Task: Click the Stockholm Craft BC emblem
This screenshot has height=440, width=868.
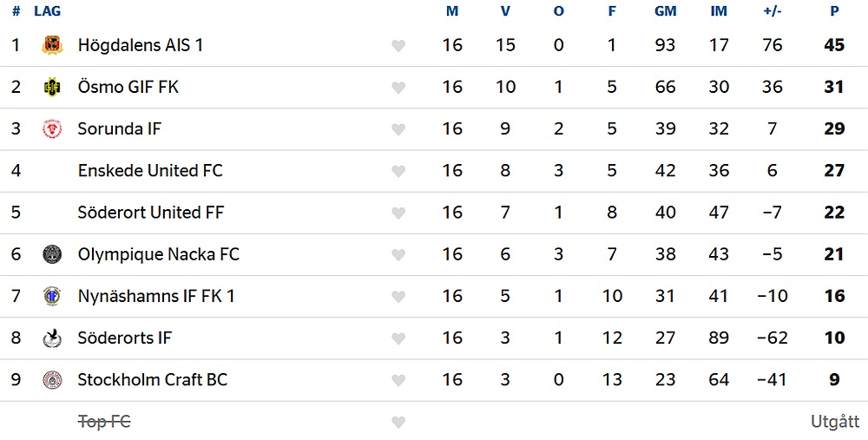Action: 52,379
